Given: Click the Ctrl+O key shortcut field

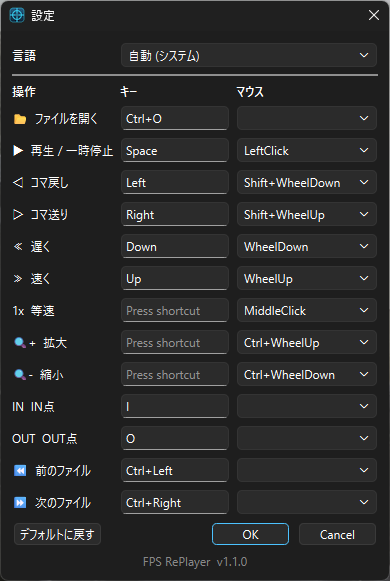Looking at the screenshot, I should tap(175, 118).
